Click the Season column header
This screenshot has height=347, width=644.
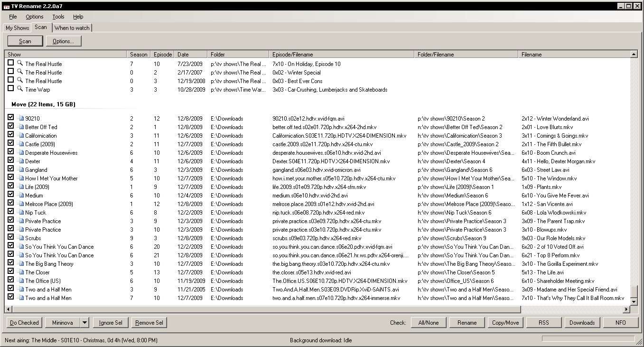coord(139,54)
